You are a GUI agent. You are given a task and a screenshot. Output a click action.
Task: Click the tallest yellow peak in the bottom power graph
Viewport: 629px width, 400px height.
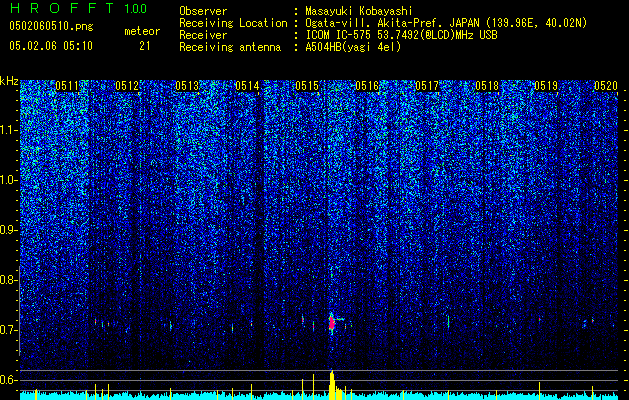331,384
